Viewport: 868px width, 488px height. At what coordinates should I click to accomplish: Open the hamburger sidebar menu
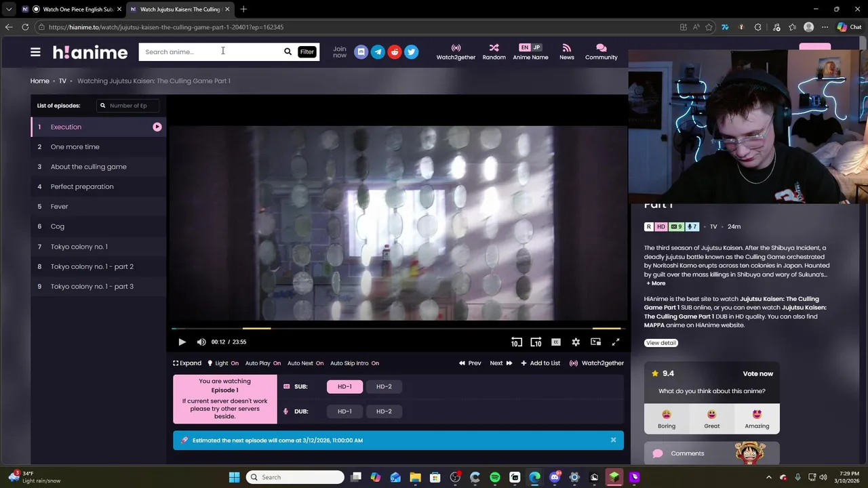(35, 52)
